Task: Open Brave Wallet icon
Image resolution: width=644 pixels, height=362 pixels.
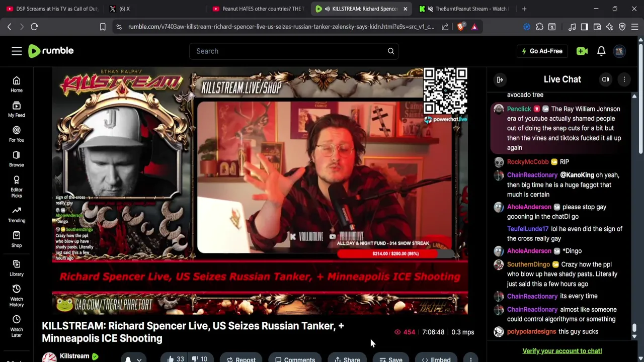Action: (597, 27)
